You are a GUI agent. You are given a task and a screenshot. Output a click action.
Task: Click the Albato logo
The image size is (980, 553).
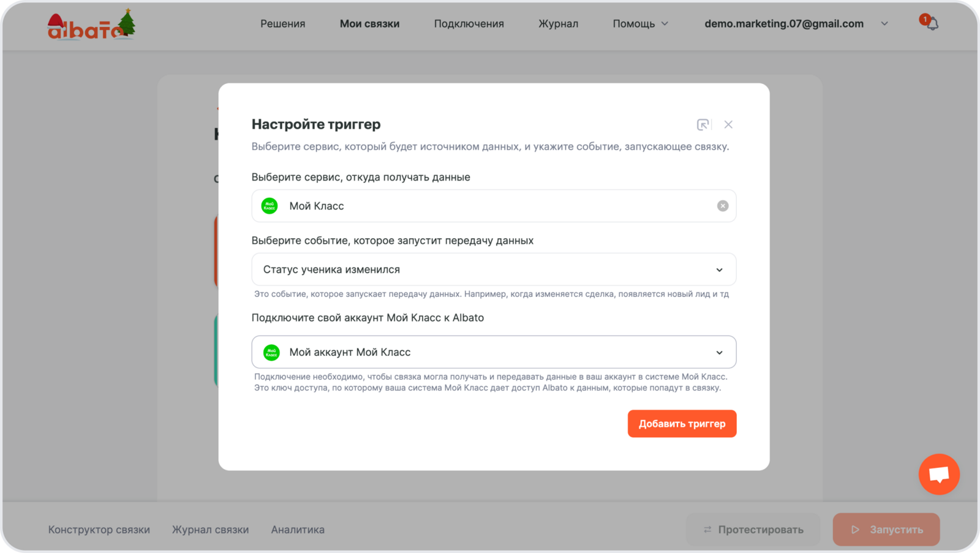coord(91,24)
